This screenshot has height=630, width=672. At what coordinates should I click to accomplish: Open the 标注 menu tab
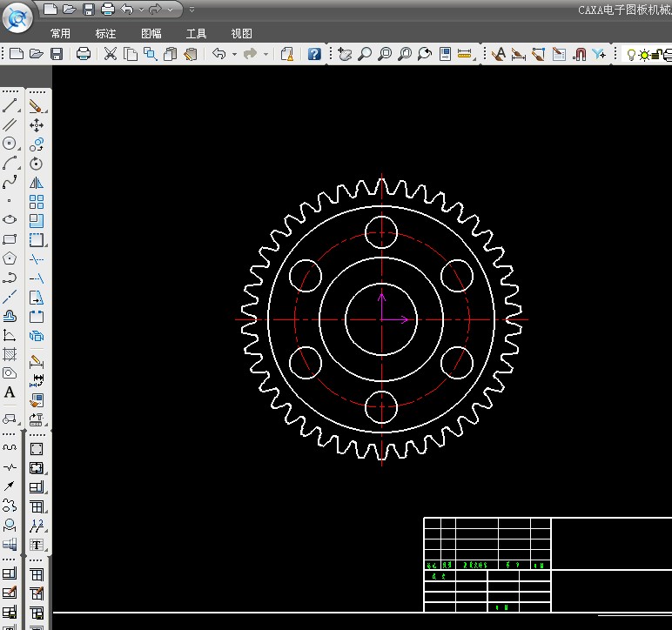(105, 34)
